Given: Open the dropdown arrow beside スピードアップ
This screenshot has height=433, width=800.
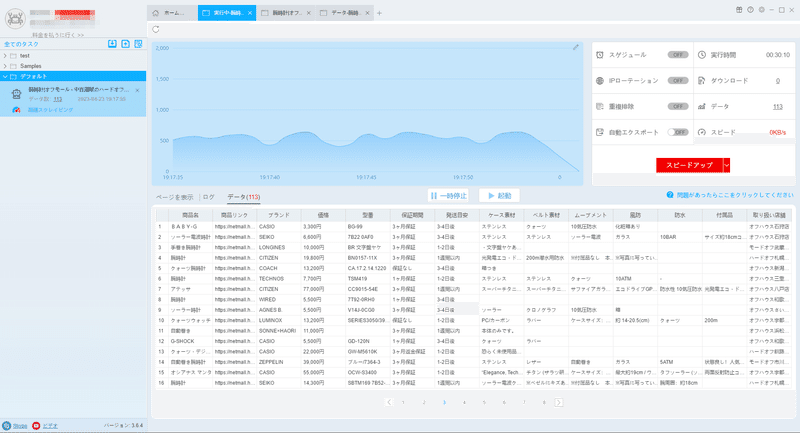Looking at the screenshot, I should pyautogui.click(x=727, y=165).
